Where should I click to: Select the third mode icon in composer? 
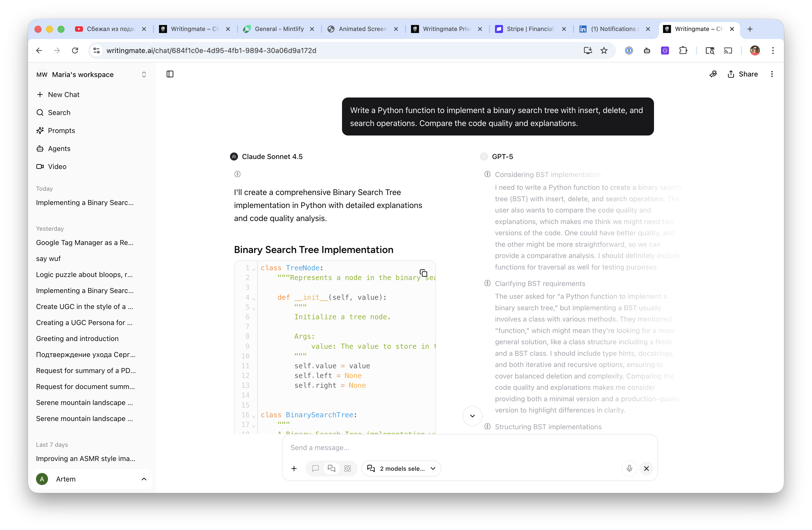click(x=347, y=468)
